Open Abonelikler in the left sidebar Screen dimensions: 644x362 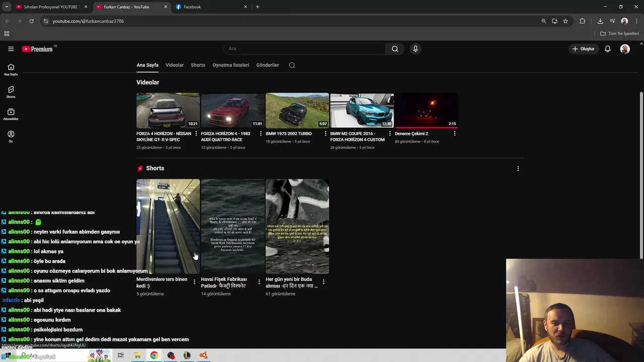pyautogui.click(x=11, y=114)
